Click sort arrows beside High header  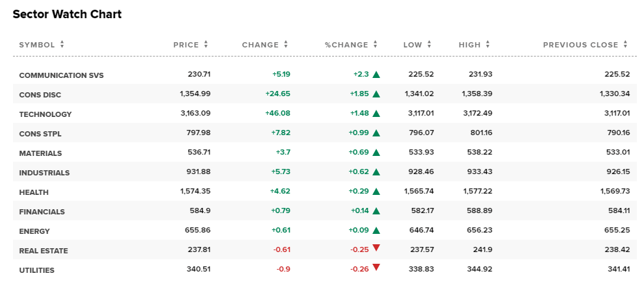(x=488, y=45)
